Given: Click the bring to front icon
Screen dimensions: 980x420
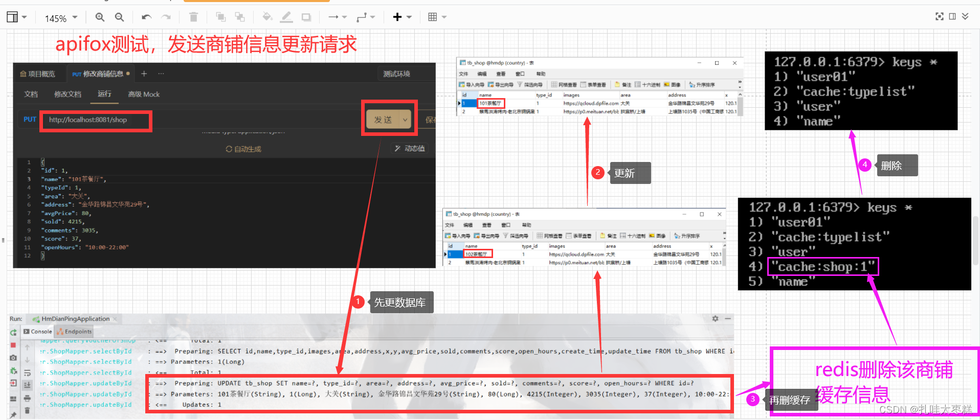Looking at the screenshot, I should tap(221, 17).
